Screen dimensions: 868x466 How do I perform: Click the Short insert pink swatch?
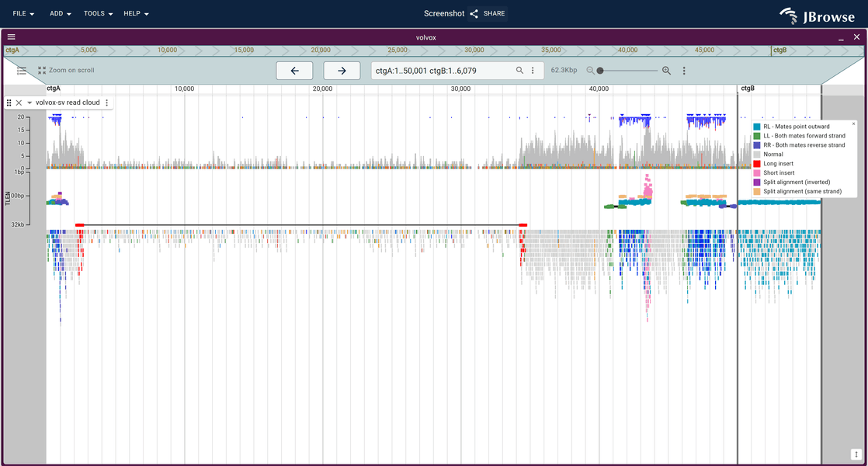(x=757, y=172)
